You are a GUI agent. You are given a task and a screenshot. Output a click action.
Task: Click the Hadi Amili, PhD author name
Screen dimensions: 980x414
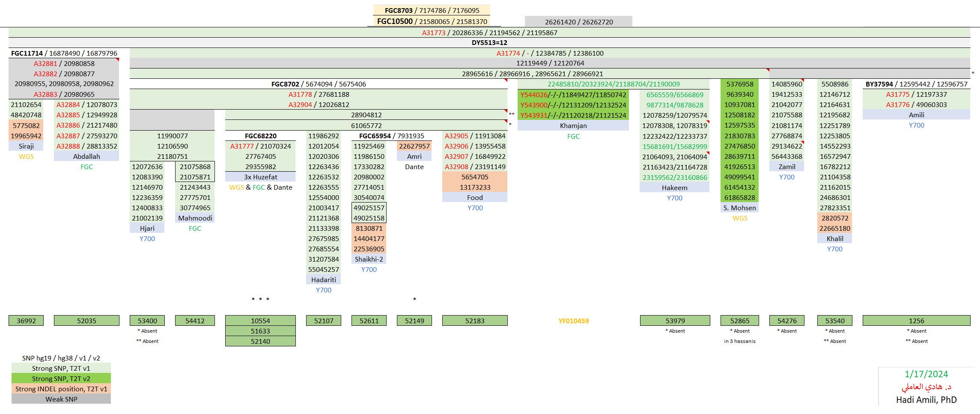926,400
